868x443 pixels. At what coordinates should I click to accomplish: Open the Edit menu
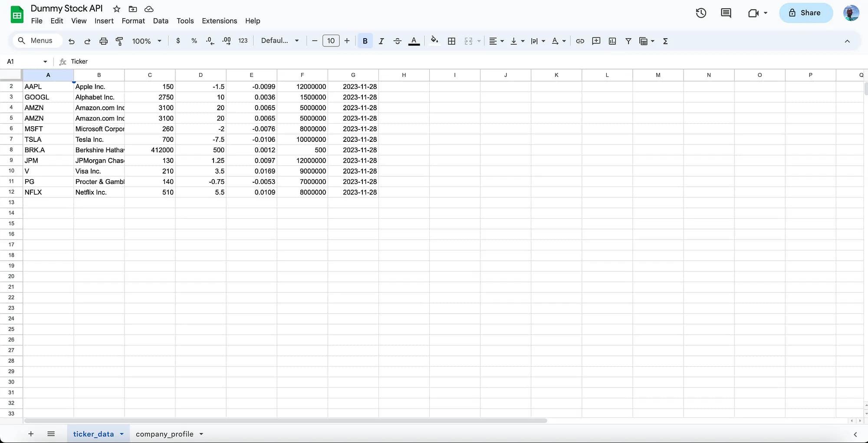coord(57,21)
